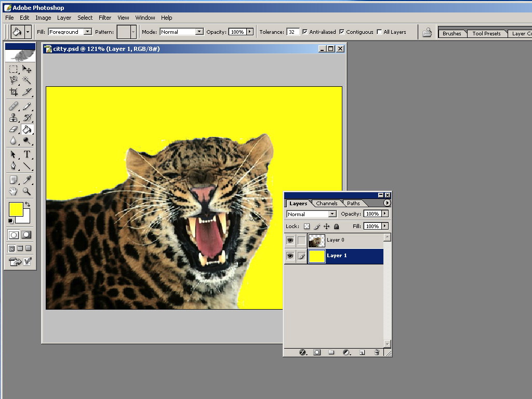Select the Pen tool
This screenshot has width=532, height=399.
tap(13, 166)
